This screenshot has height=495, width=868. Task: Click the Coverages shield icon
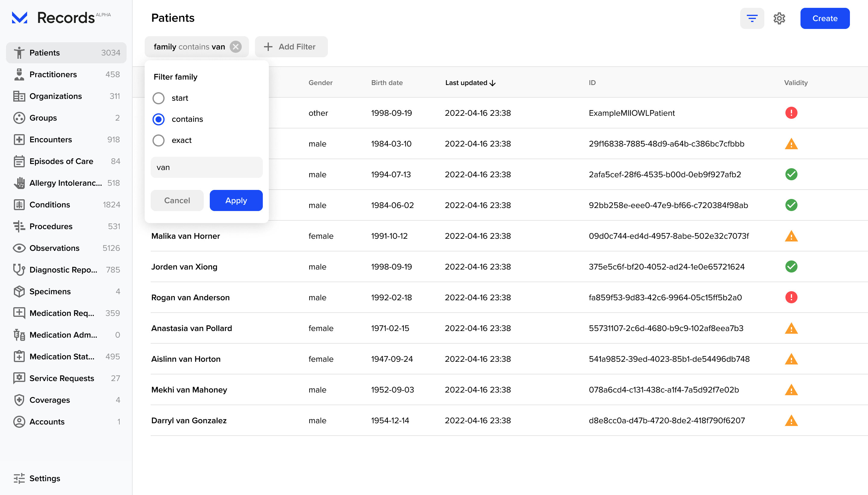19,400
